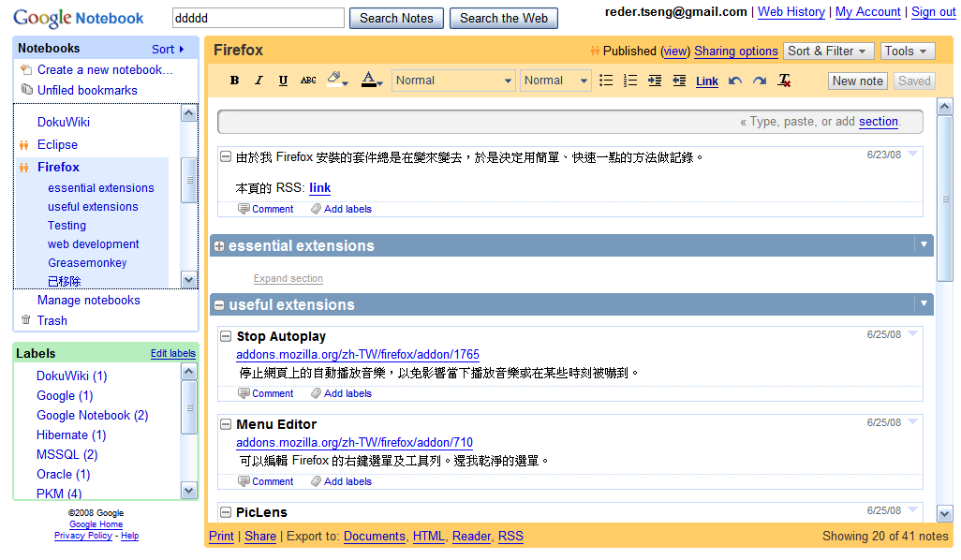Open the font size Normal dropdown
The image size is (961, 560).
click(555, 81)
